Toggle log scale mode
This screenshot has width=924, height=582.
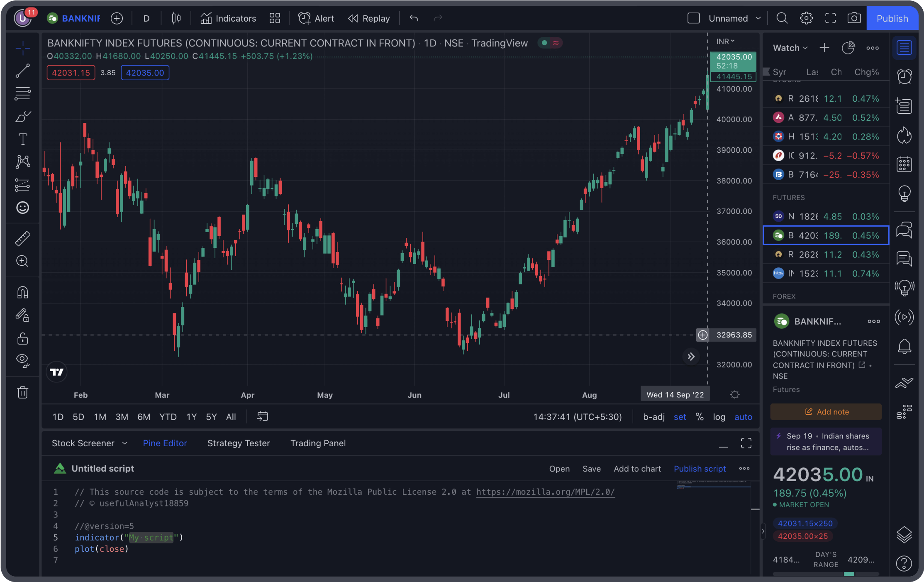[x=719, y=417]
